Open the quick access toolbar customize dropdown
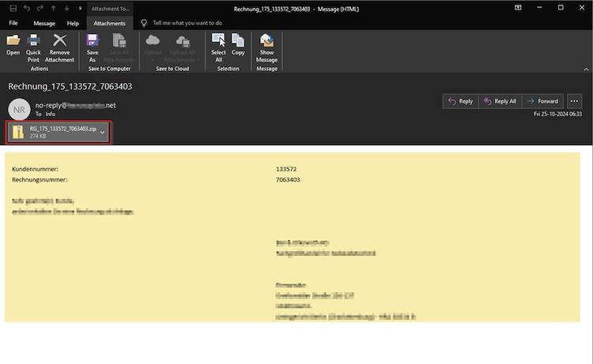This screenshot has height=364, width=593. tap(80, 9)
